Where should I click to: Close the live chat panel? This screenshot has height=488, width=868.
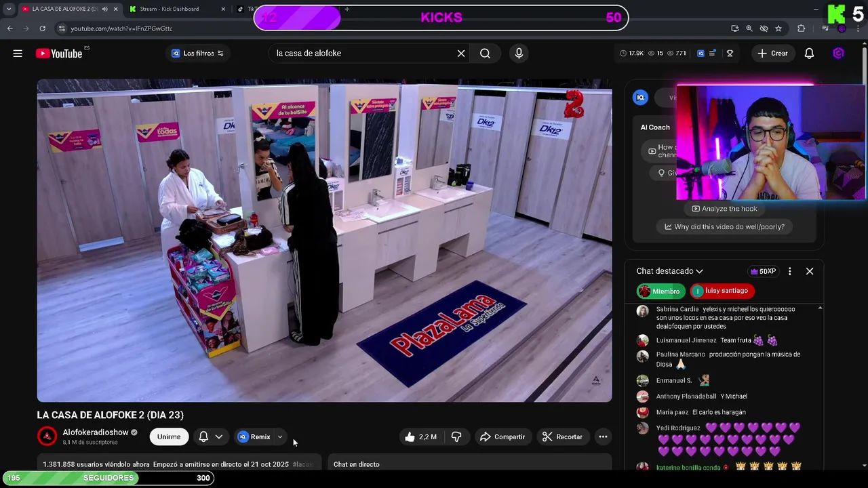click(x=810, y=271)
